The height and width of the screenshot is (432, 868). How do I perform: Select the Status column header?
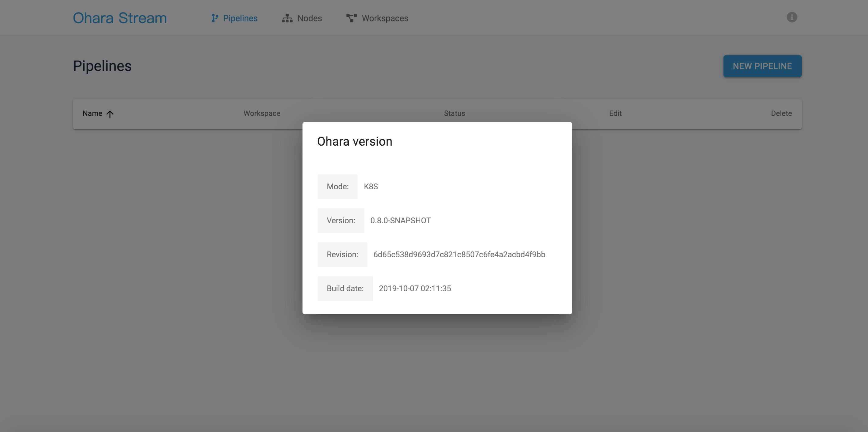click(x=454, y=113)
